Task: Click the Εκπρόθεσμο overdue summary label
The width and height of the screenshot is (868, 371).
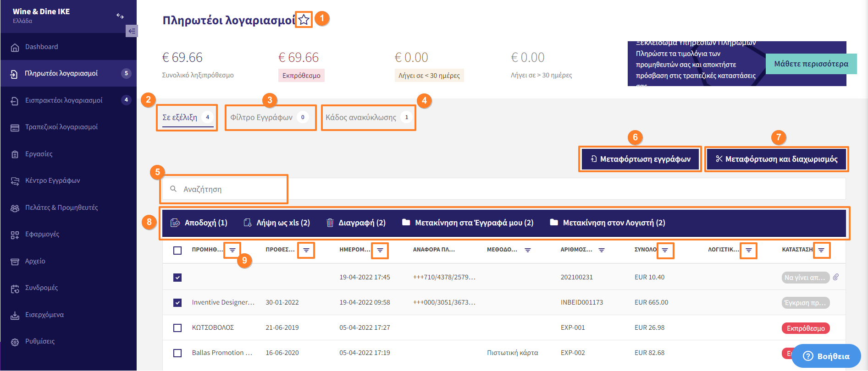Action: 301,76
